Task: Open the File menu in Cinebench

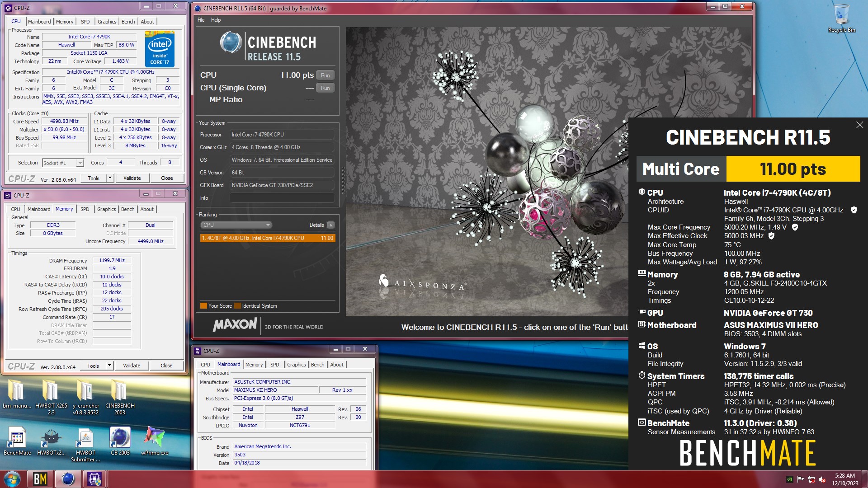Action: click(x=201, y=20)
